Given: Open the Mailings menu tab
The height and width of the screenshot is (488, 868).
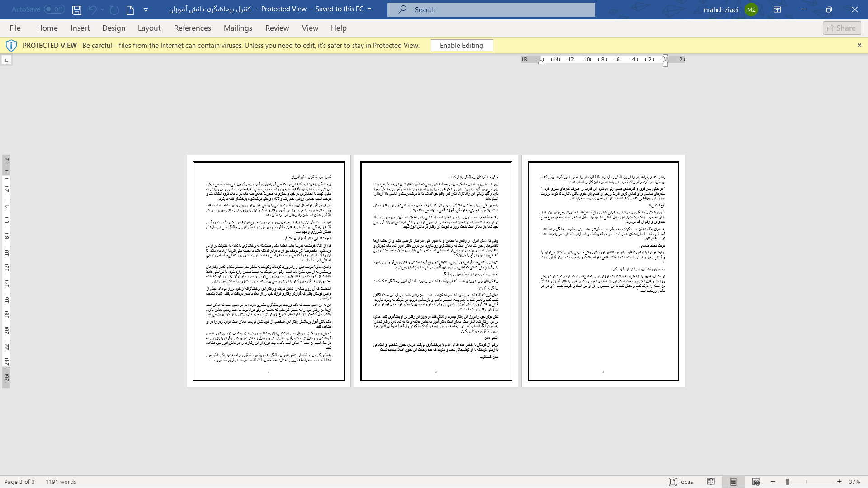Looking at the screenshot, I should point(237,28).
